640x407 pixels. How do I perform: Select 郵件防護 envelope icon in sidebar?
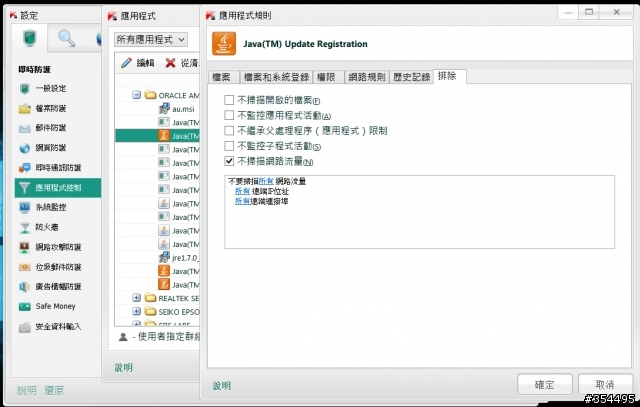tap(24, 129)
